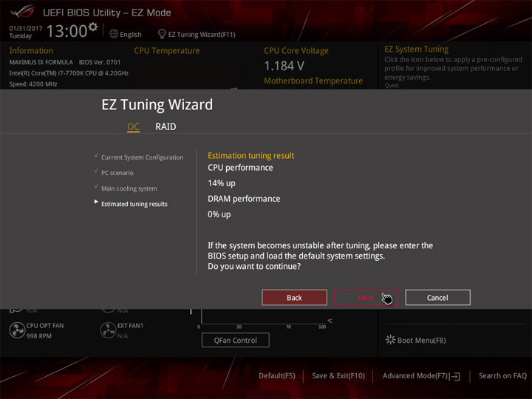The height and width of the screenshot is (399, 532).
Task: Click the 0% up value
Action: click(x=219, y=214)
